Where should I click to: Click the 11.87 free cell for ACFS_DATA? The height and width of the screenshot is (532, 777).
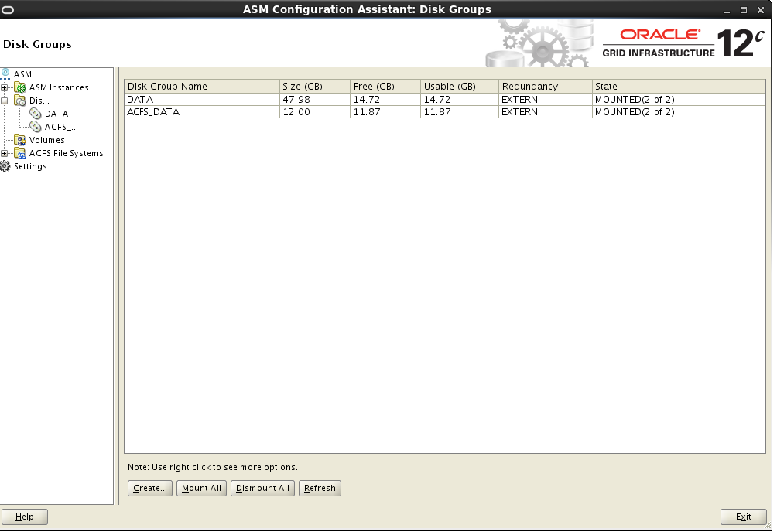click(x=385, y=112)
